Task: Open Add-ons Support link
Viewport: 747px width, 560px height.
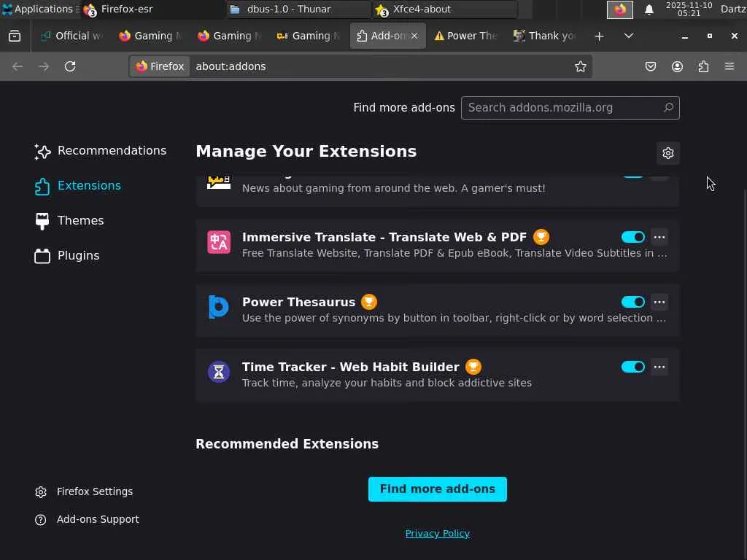Action: [88, 519]
